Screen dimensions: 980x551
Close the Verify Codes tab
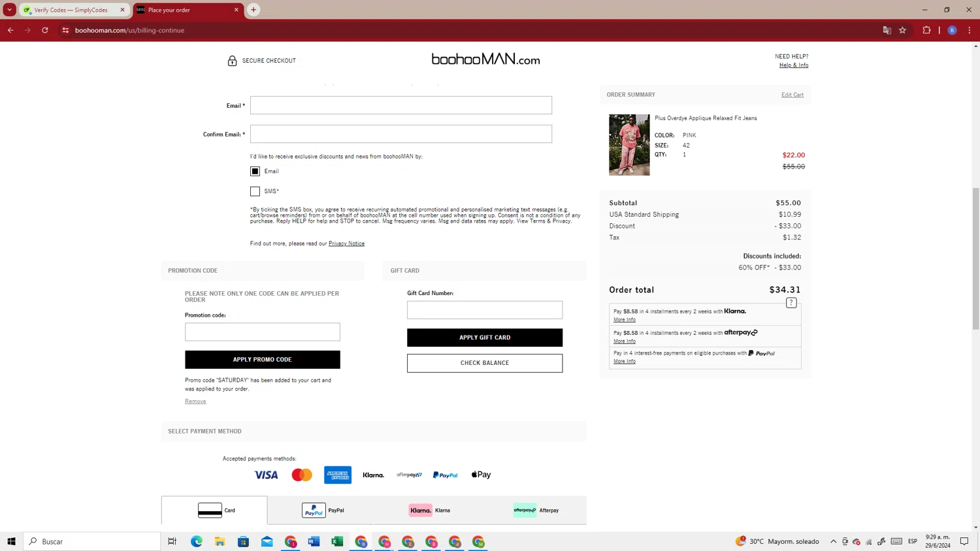click(122, 10)
